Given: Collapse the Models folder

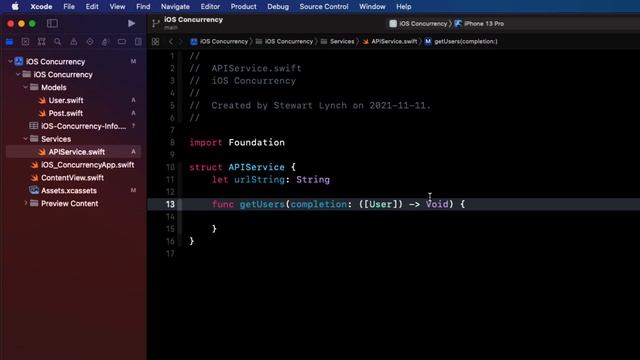Looking at the screenshot, I should click(26, 87).
